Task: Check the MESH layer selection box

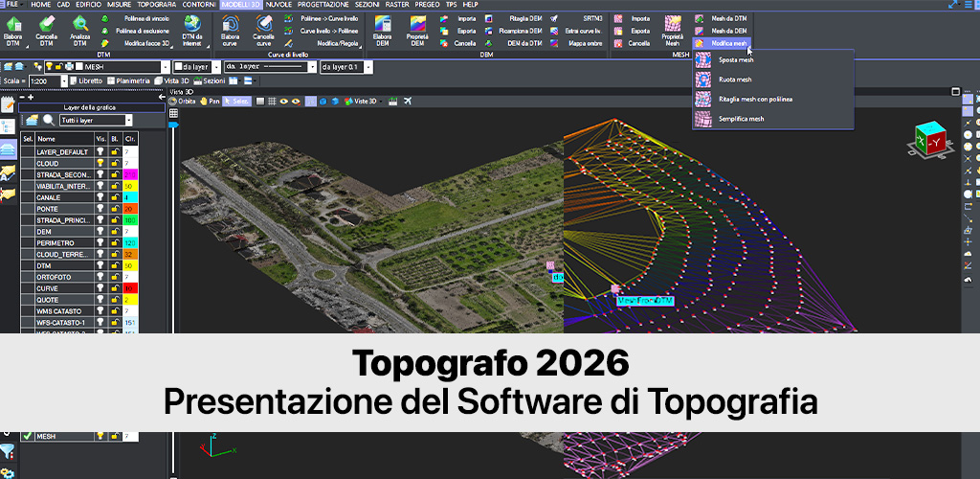Action: click(27, 436)
